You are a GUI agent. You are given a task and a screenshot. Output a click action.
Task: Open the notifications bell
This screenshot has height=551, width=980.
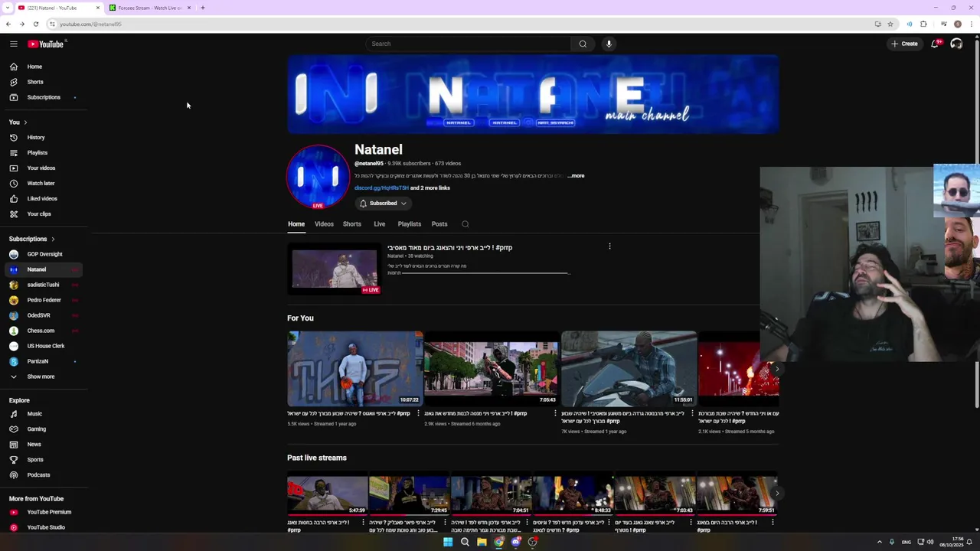935,44
